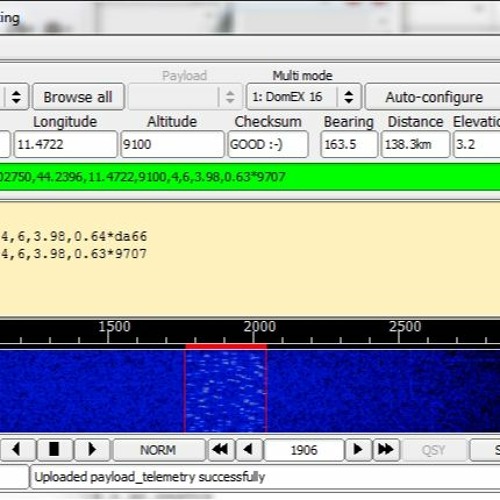The height and width of the screenshot is (500, 500).
Task: Click the waterfall left arrow button
Action: tap(17, 450)
